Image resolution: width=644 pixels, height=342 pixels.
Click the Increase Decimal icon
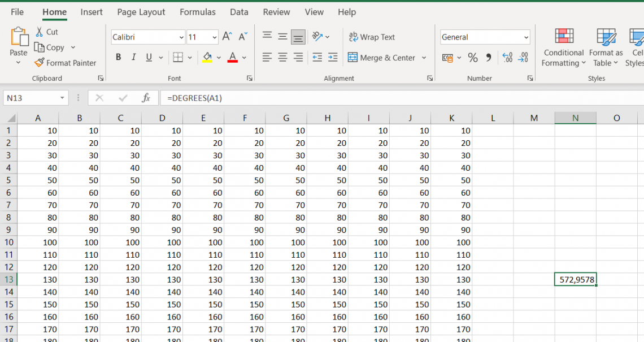tap(507, 57)
